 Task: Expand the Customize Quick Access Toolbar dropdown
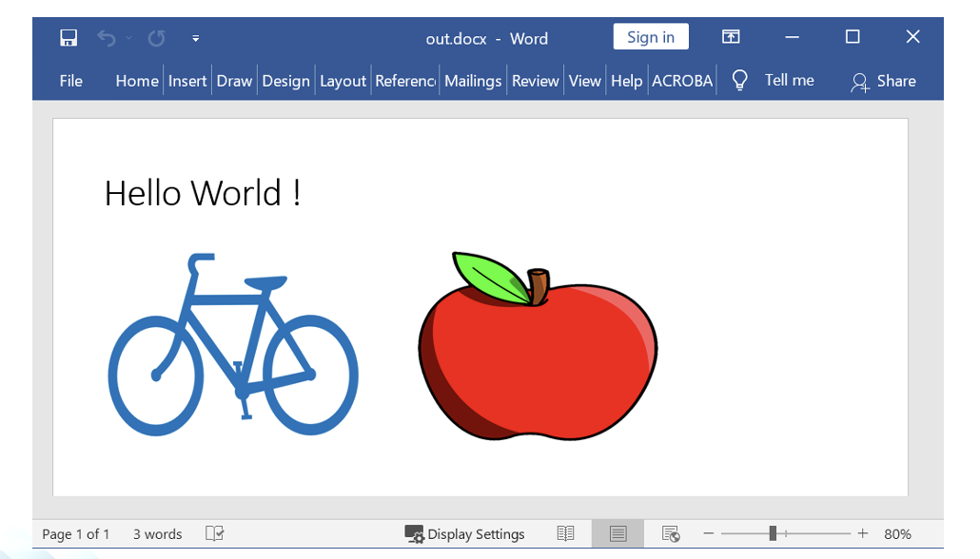pos(195,39)
